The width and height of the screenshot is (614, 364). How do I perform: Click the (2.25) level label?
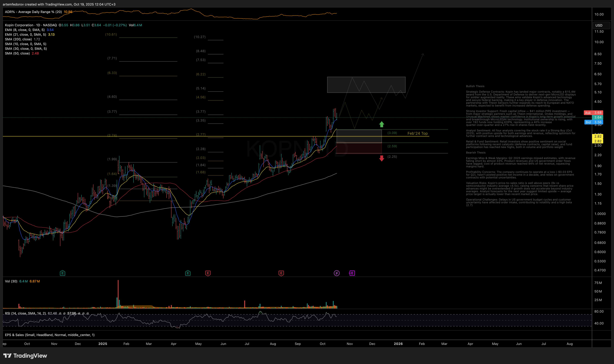[392, 157]
